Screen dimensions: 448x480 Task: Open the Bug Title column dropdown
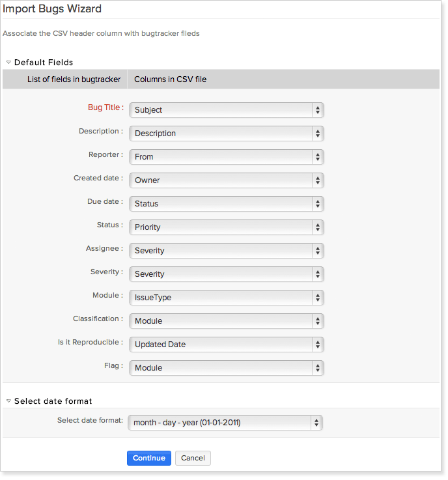[x=226, y=110]
